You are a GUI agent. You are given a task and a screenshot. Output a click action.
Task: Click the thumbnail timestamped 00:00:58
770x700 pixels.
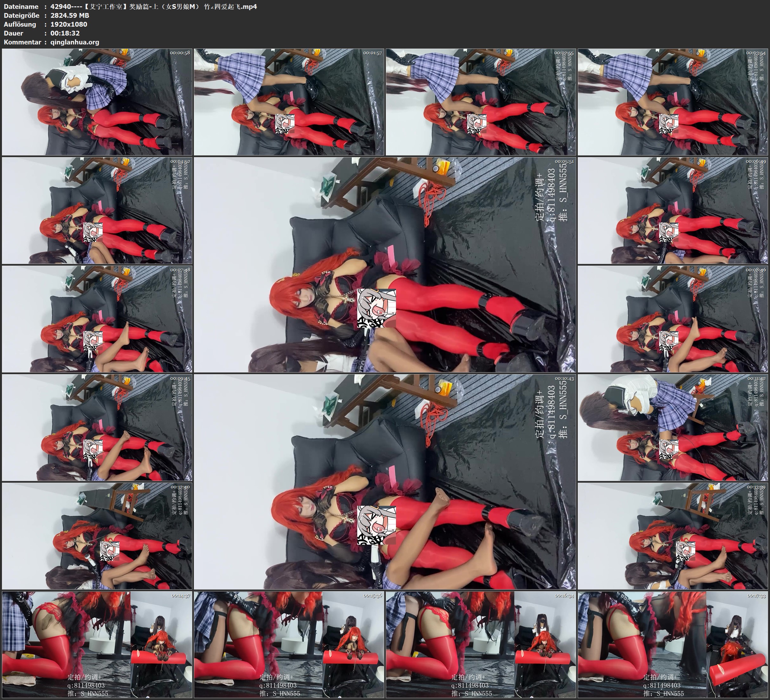pyautogui.click(x=97, y=102)
